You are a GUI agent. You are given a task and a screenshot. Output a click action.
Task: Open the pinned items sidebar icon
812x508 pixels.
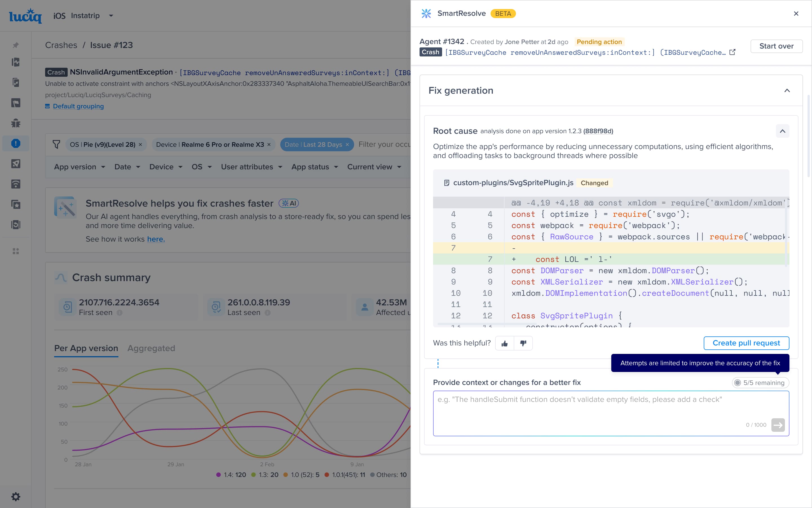16,45
